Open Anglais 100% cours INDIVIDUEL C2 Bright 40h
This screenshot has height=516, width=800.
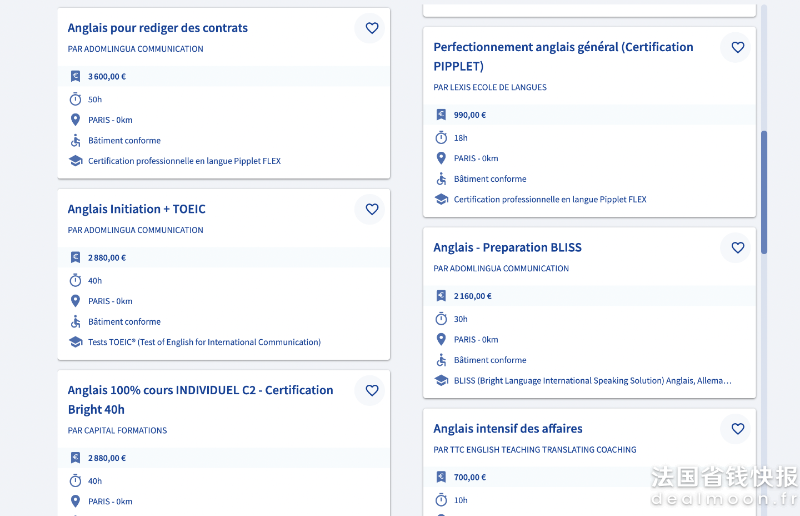(201, 400)
